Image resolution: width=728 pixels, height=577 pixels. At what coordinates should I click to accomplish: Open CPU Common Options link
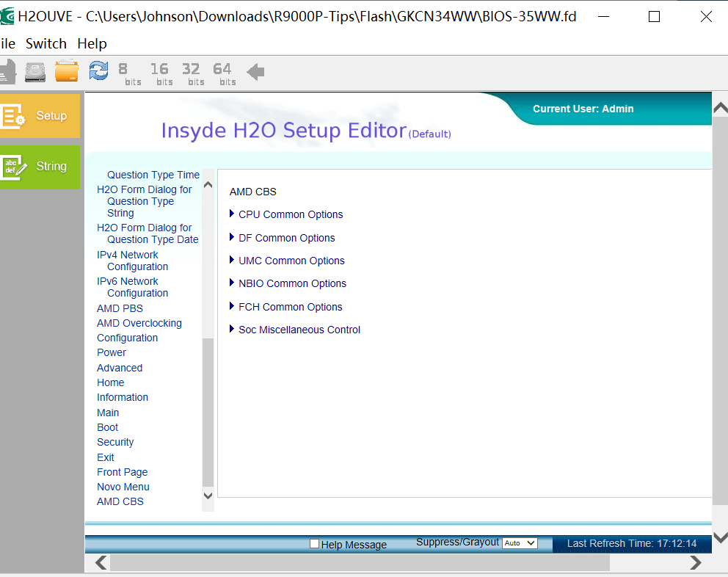click(x=291, y=214)
